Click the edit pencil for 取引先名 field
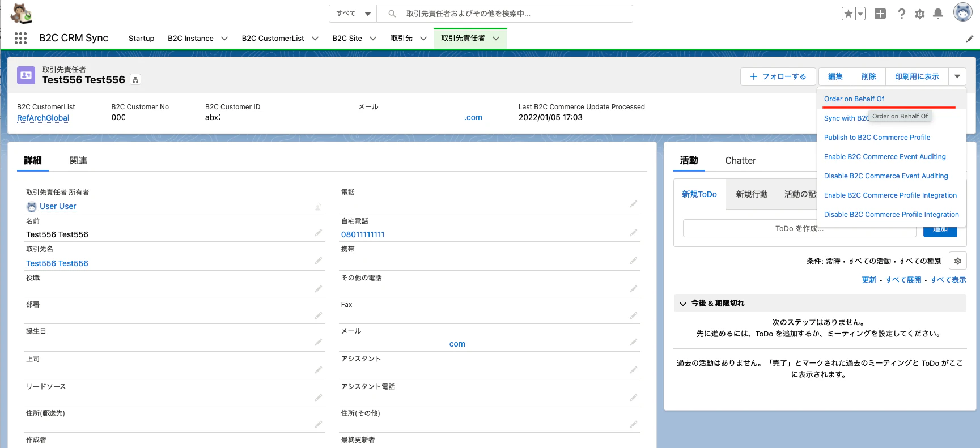The image size is (980, 448). pos(319,261)
